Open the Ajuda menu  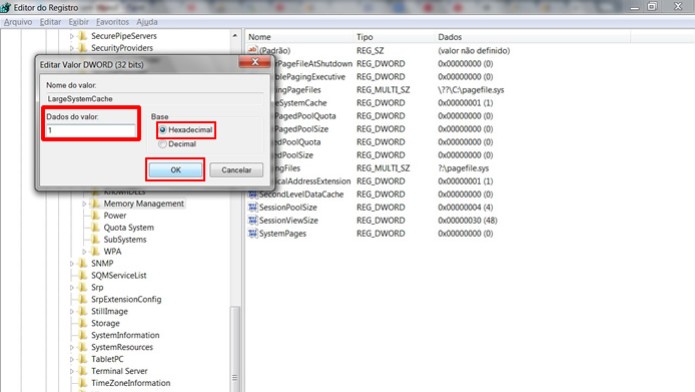tap(147, 22)
